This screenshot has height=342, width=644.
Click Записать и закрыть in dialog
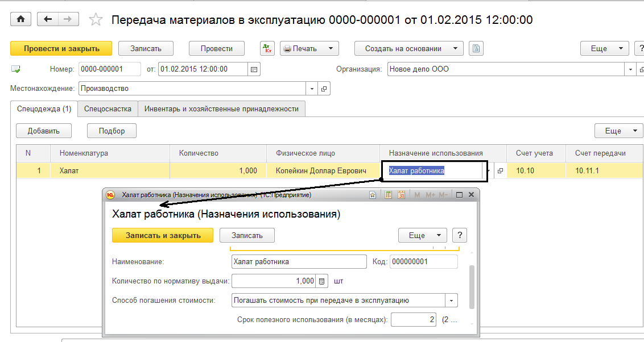pyautogui.click(x=163, y=235)
